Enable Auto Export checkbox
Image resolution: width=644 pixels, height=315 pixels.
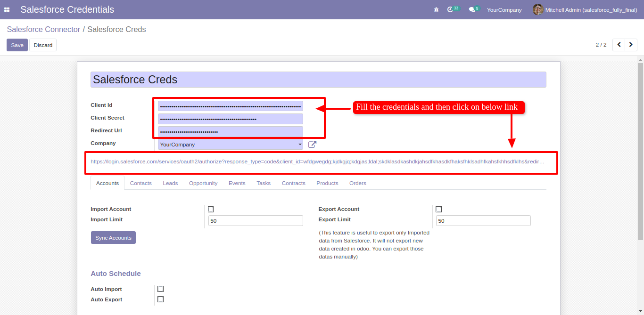pos(161,299)
